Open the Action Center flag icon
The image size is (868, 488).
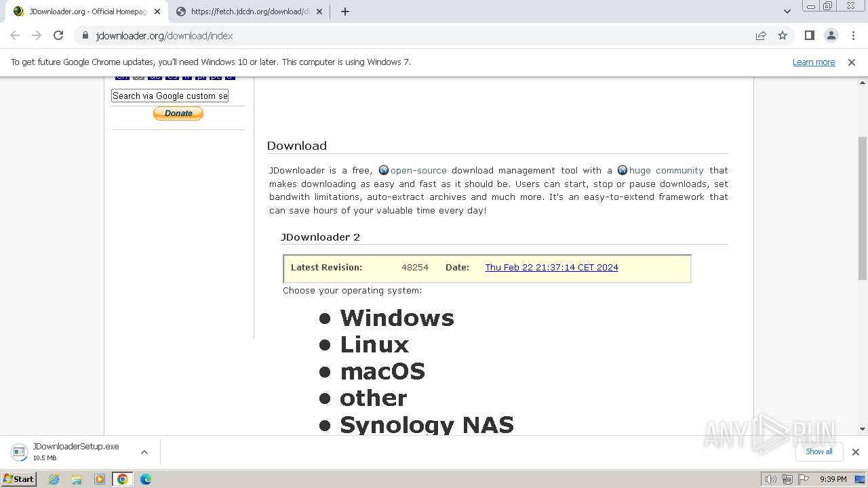point(803,479)
